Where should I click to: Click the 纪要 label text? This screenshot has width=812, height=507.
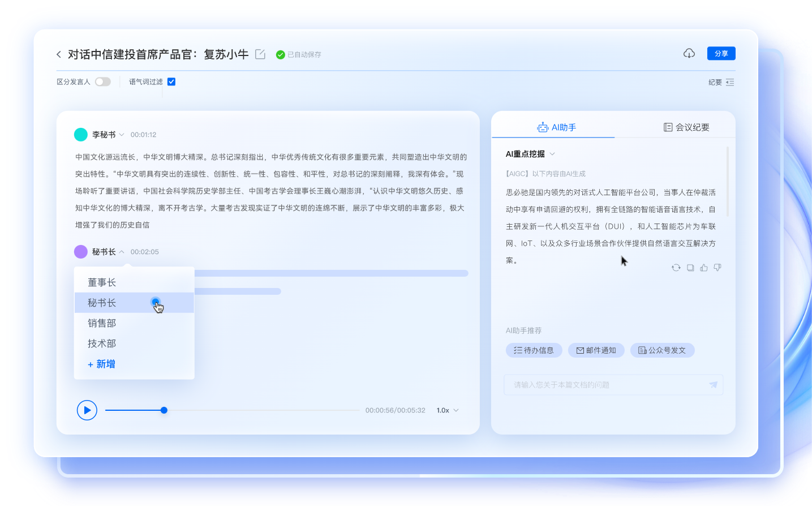[715, 82]
